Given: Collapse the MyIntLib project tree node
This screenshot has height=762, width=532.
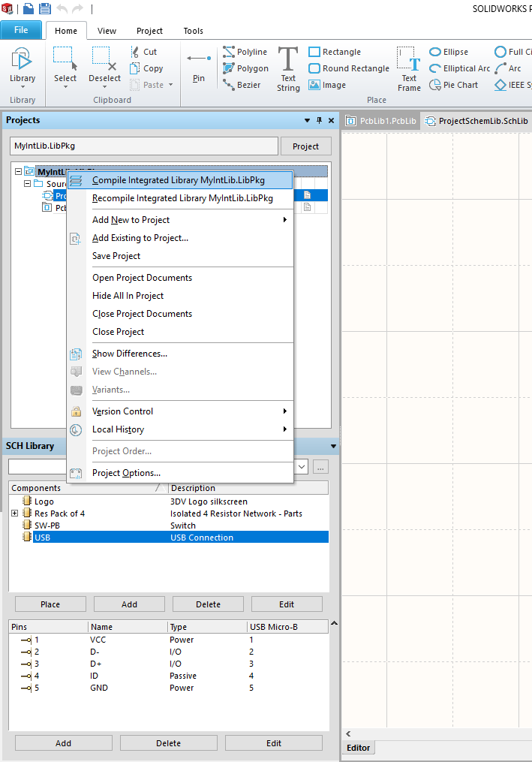Looking at the screenshot, I should (x=18, y=172).
